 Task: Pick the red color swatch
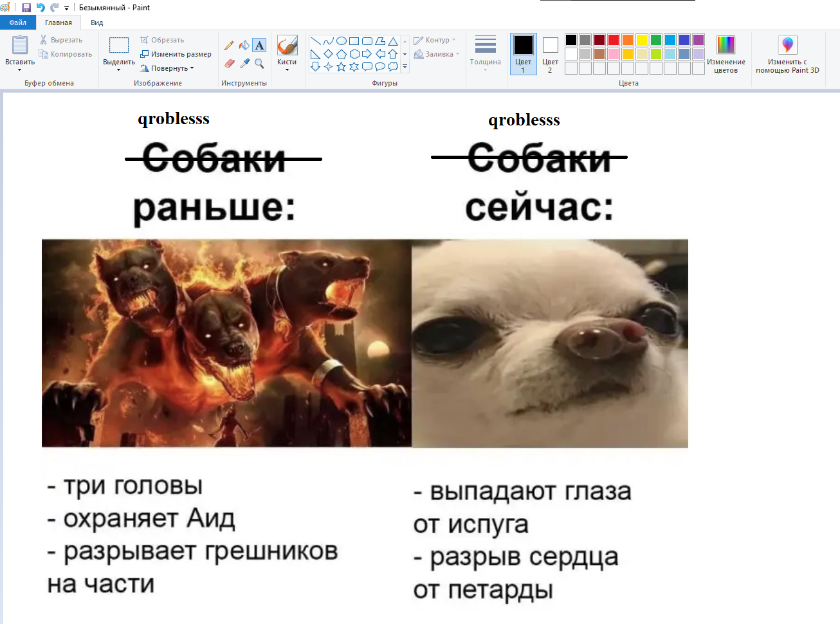click(614, 40)
